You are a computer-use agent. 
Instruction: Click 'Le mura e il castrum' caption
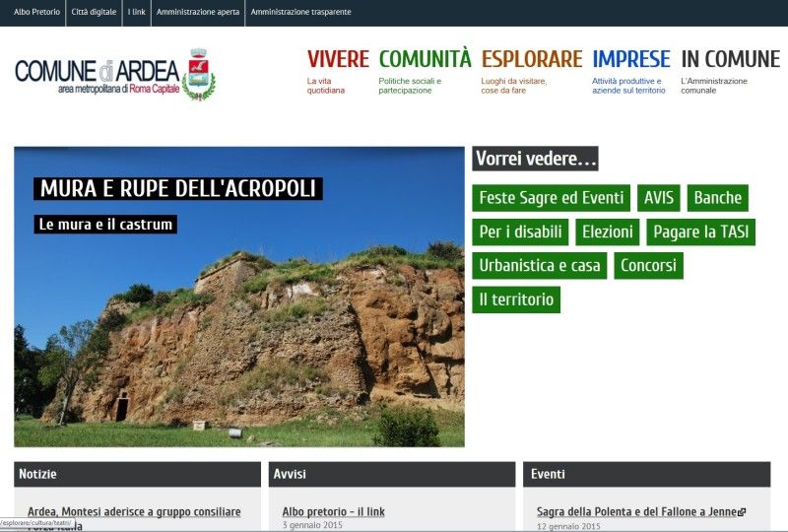pyautogui.click(x=105, y=225)
